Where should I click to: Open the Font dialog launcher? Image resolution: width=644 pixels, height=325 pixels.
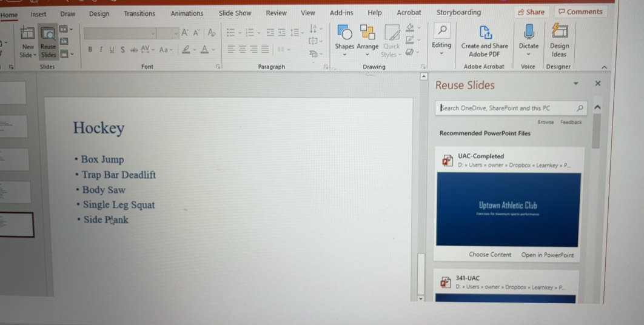pos(218,67)
